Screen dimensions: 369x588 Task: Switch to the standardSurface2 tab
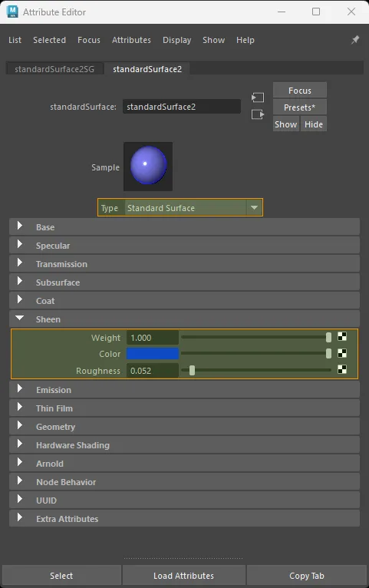pyautogui.click(x=147, y=69)
